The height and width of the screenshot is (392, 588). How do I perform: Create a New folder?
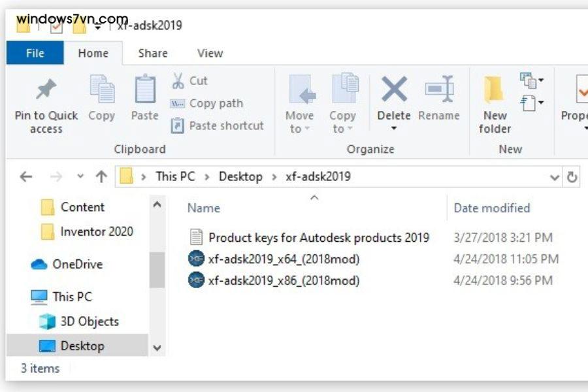click(494, 101)
